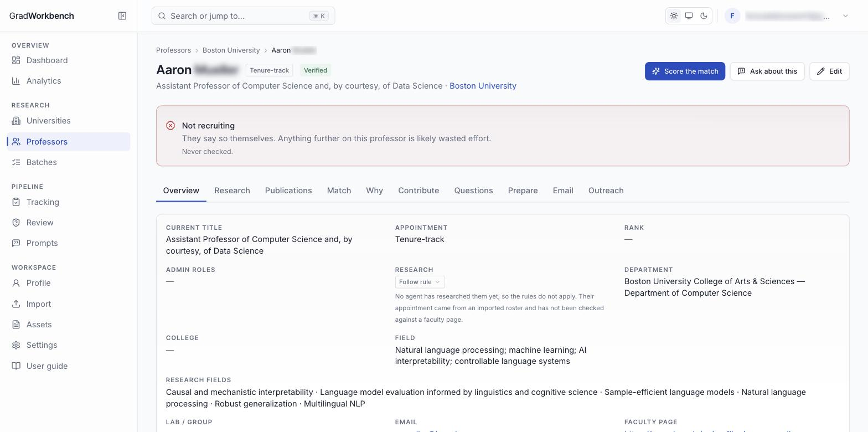Image resolution: width=868 pixels, height=432 pixels.
Task: Click the Professors people icon
Action: [16, 142]
